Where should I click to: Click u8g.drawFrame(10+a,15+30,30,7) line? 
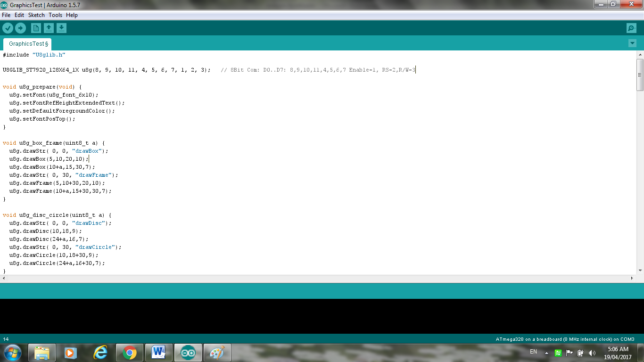point(60,191)
